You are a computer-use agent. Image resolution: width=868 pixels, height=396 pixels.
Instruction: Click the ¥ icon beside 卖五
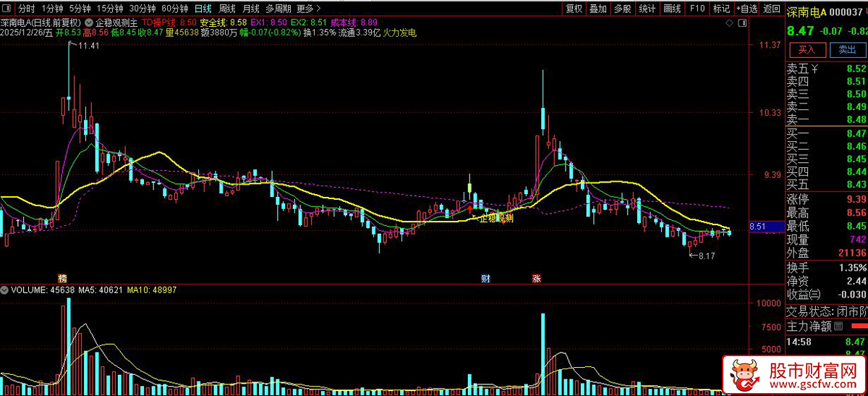pos(815,69)
